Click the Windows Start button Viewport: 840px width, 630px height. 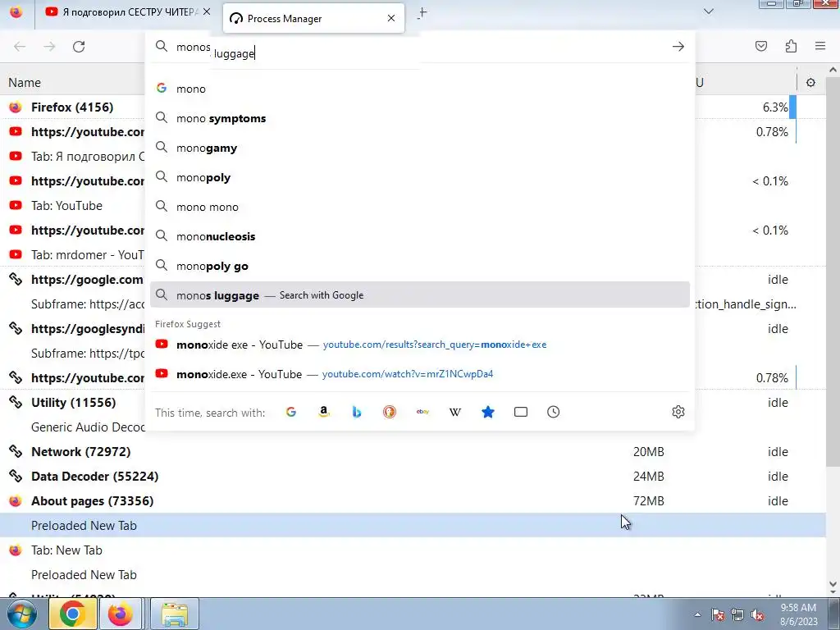tap(22, 614)
